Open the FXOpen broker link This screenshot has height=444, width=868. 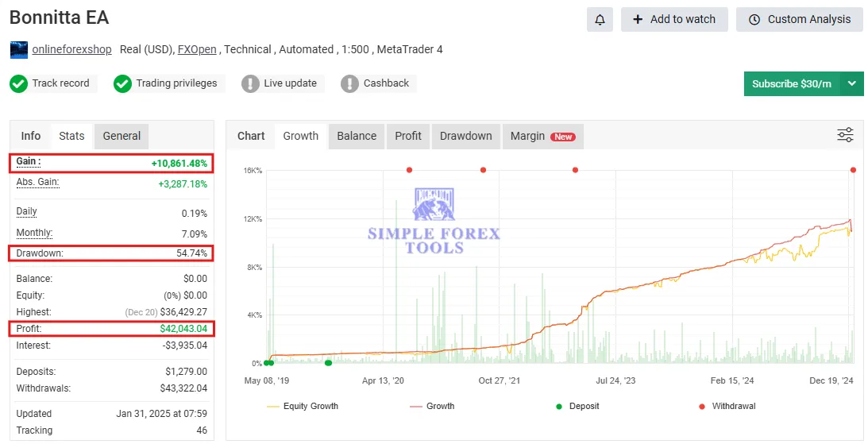[198, 49]
